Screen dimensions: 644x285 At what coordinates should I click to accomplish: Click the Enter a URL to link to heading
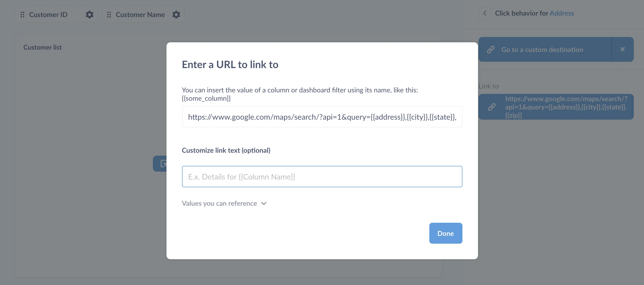[230, 64]
